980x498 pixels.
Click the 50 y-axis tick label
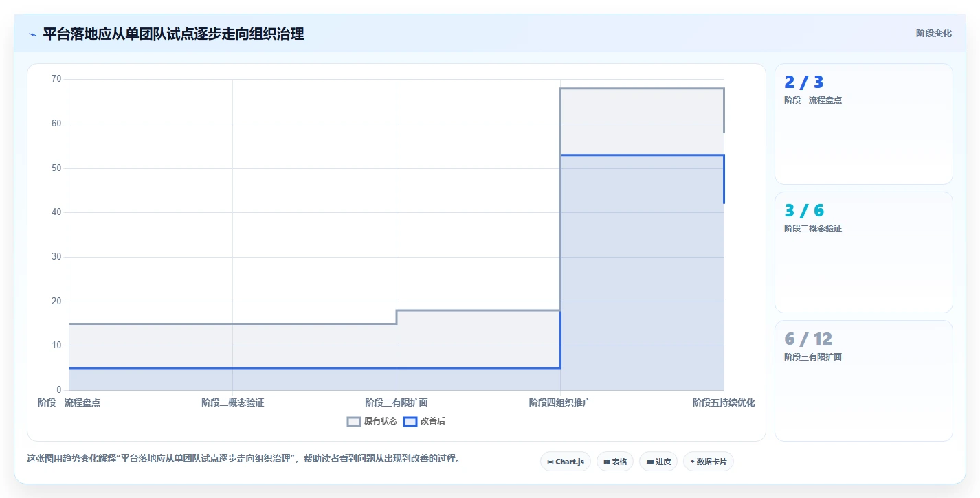56,168
